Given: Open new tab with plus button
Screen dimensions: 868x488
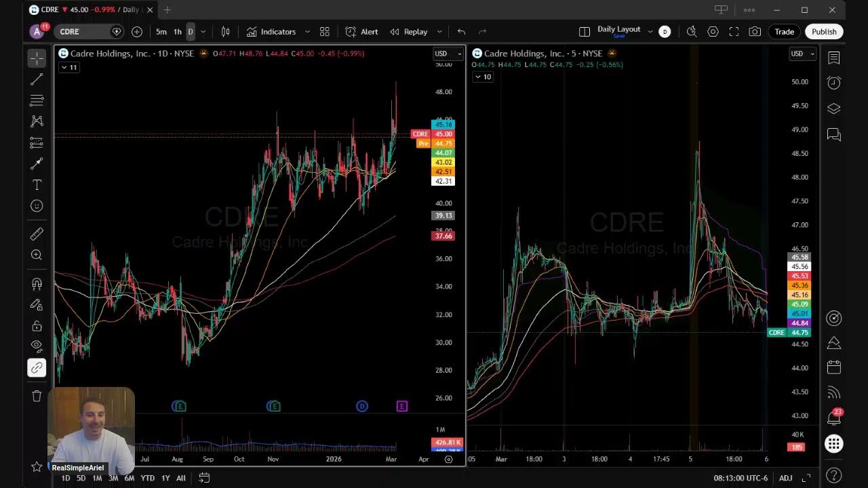Looking at the screenshot, I should click(167, 9).
